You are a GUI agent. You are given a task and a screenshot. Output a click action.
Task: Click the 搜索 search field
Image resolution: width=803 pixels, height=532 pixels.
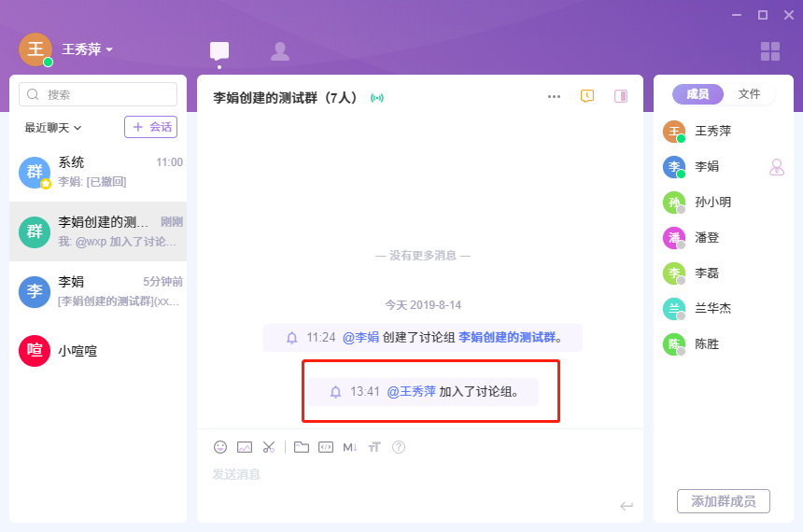[98, 94]
